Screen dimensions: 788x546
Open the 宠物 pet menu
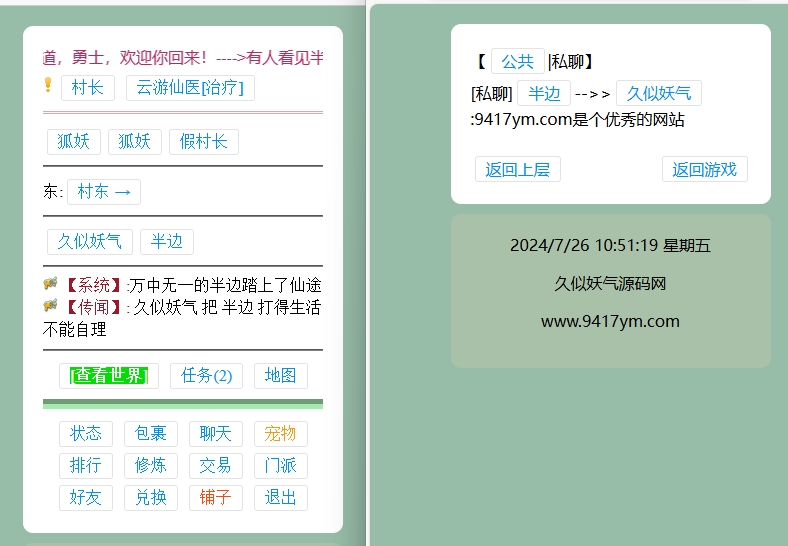point(281,433)
